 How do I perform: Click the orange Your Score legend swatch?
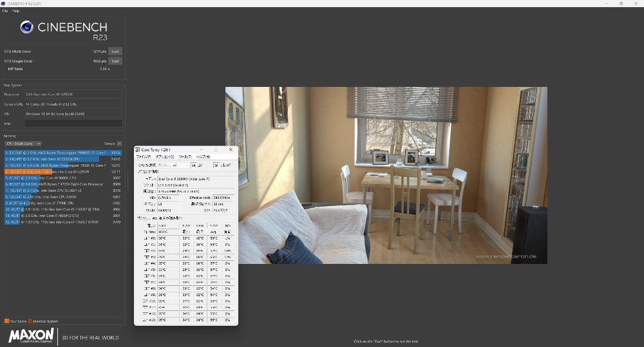6,321
